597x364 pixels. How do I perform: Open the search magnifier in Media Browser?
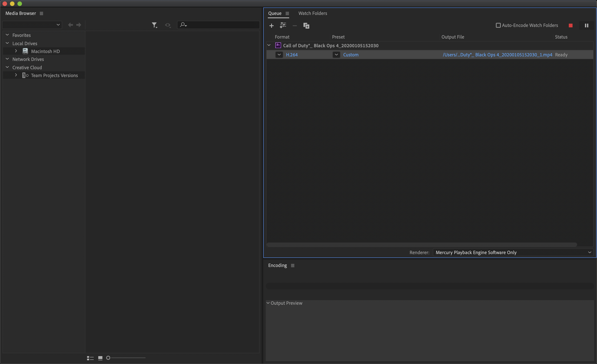pyautogui.click(x=183, y=25)
